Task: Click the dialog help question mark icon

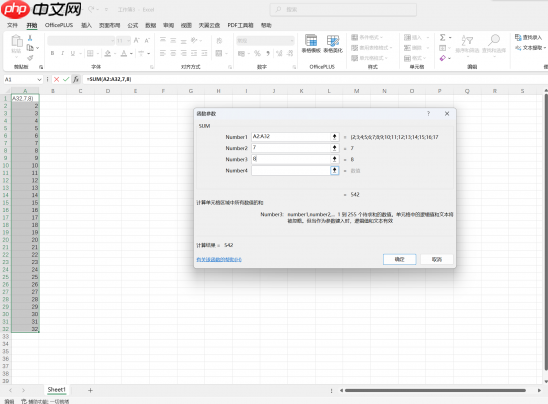Action: tap(428, 114)
